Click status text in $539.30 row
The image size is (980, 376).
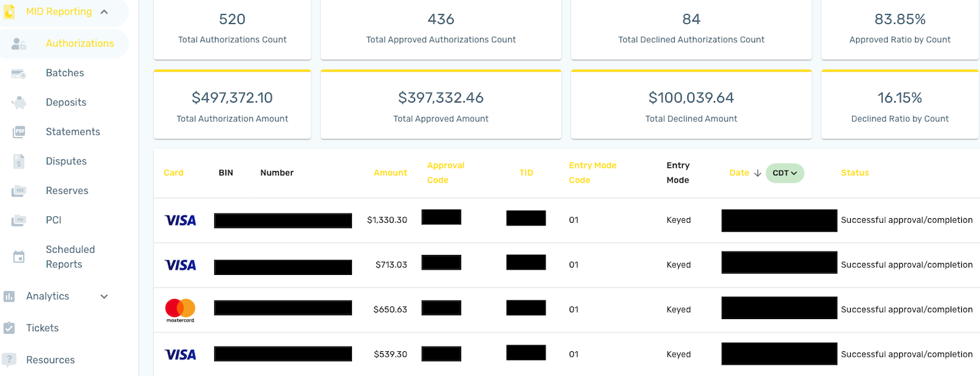click(907, 355)
